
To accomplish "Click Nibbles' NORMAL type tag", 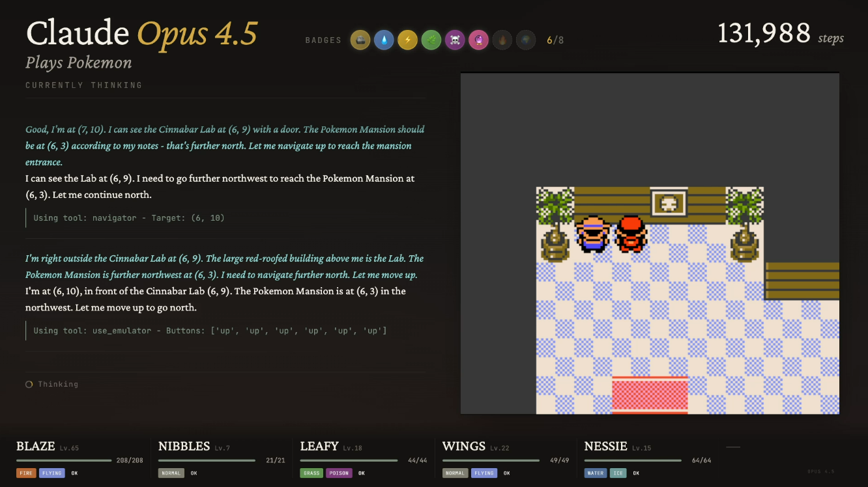I will 171,473.
